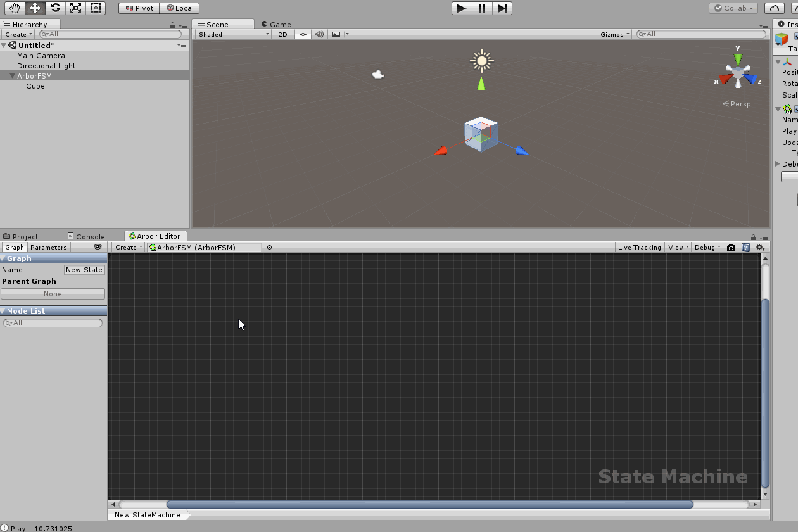Open the Debug dropdown in Arbor Editor

pos(707,248)
